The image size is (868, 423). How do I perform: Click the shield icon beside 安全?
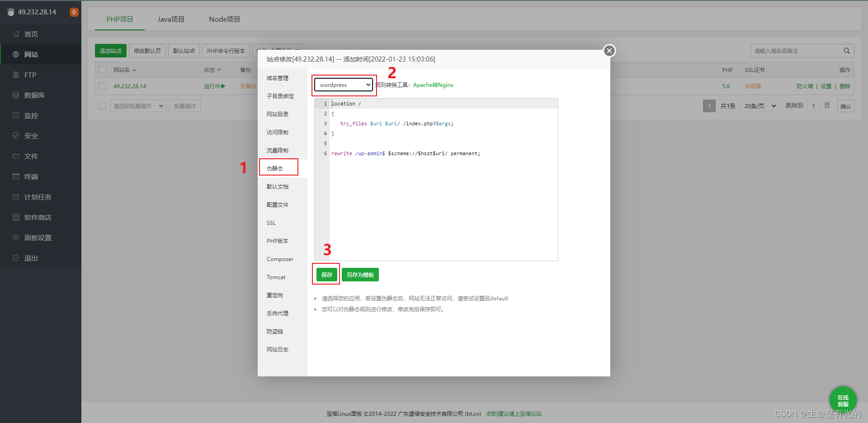click(x=16, y=136)
